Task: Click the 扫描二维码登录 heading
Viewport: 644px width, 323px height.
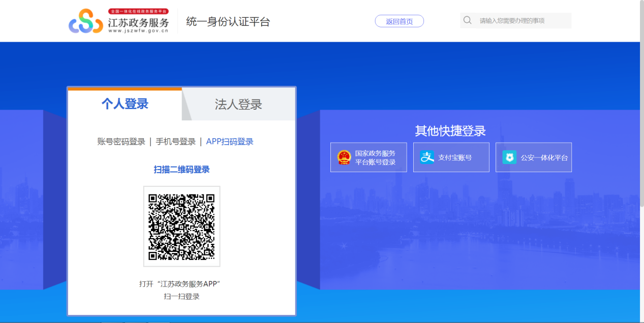Action: tap(182, 170)
